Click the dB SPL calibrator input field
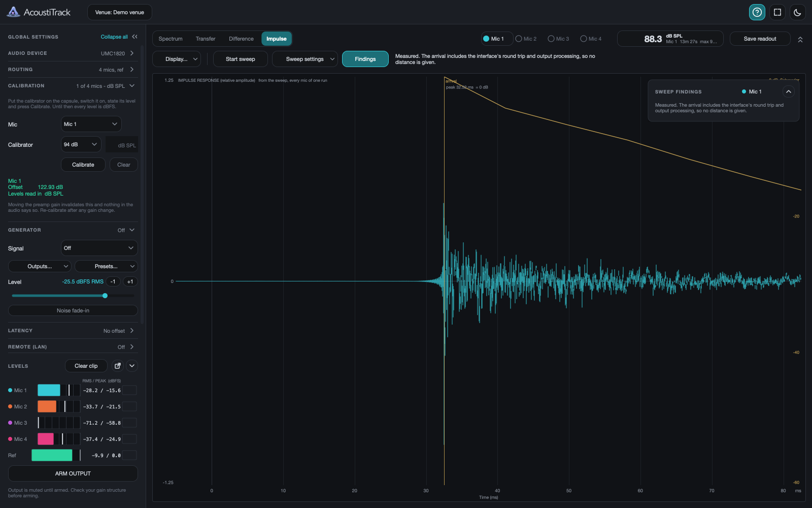 point(122,145)
